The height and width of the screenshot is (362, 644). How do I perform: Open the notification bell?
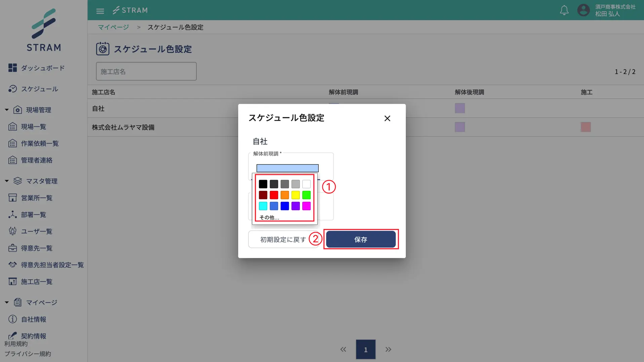point(564,10)
